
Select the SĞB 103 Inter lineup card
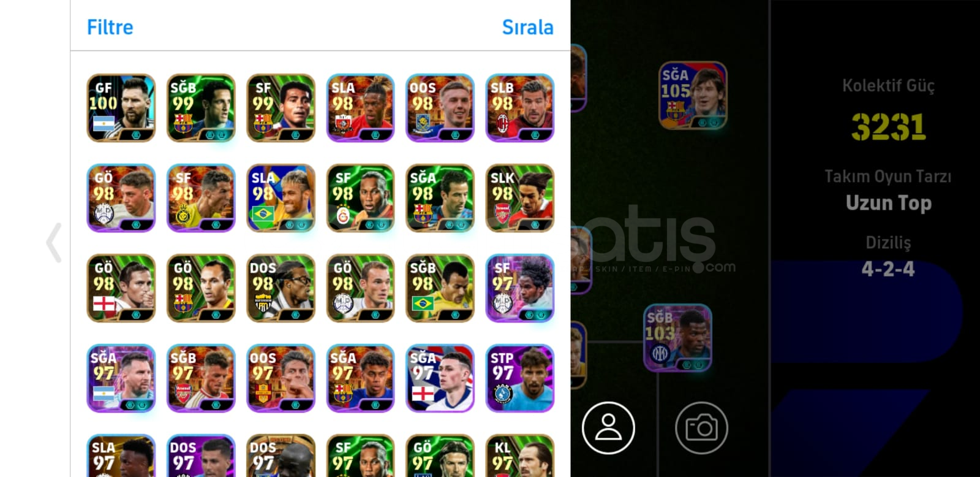(x=677, y=338)
